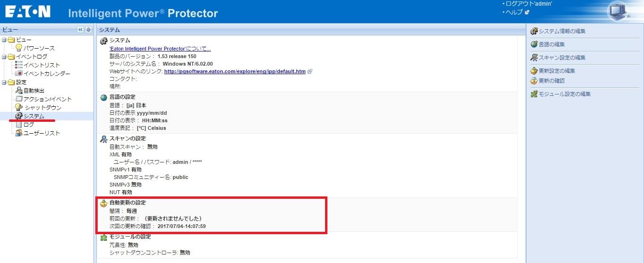Select ログ in settings tree

[29, 125]
